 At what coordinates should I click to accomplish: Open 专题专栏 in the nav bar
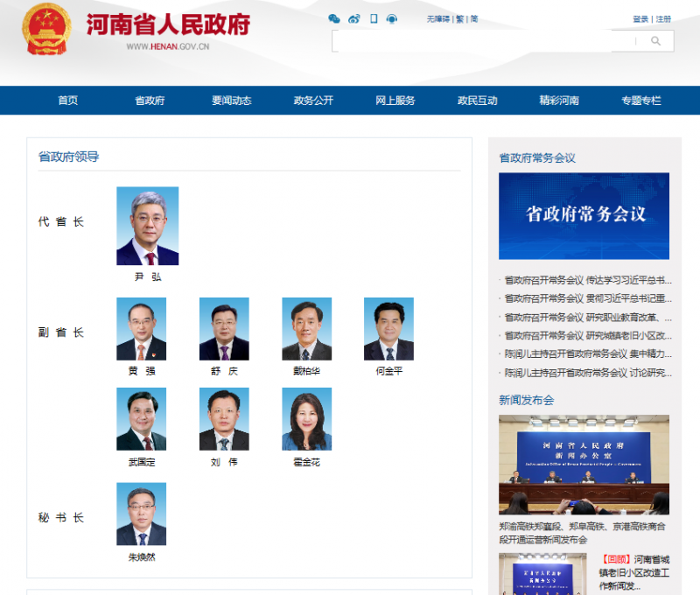coord(641,101)
